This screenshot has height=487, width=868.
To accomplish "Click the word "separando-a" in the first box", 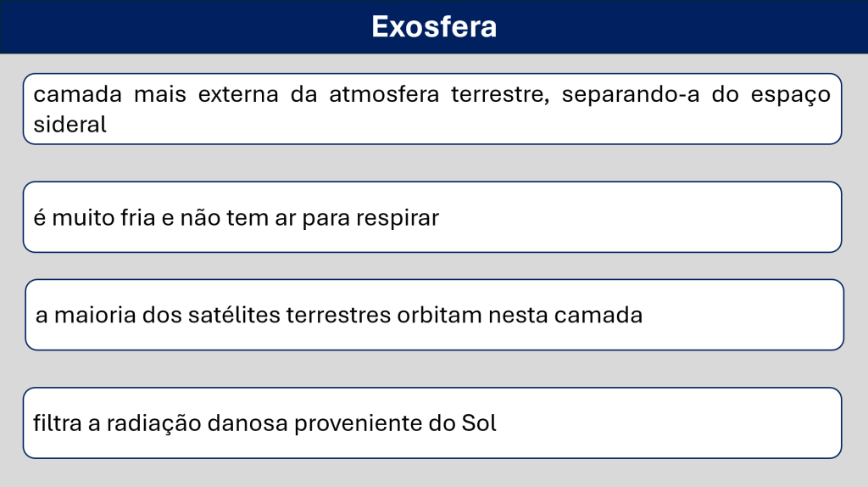I will (x=604, y=94).
